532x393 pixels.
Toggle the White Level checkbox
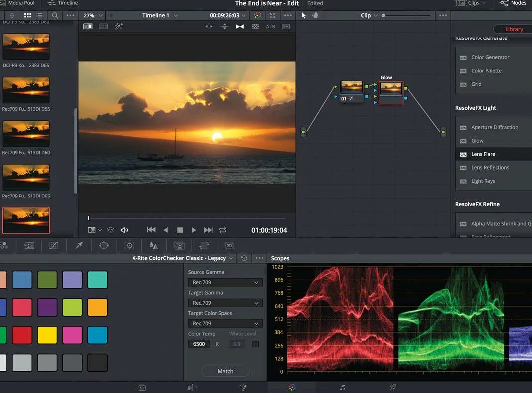pos(256,344)
